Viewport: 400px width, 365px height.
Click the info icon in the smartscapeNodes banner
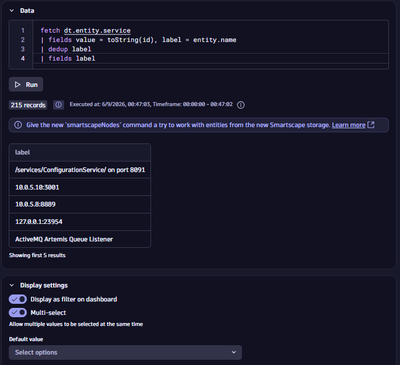click(x=18, y=125)
